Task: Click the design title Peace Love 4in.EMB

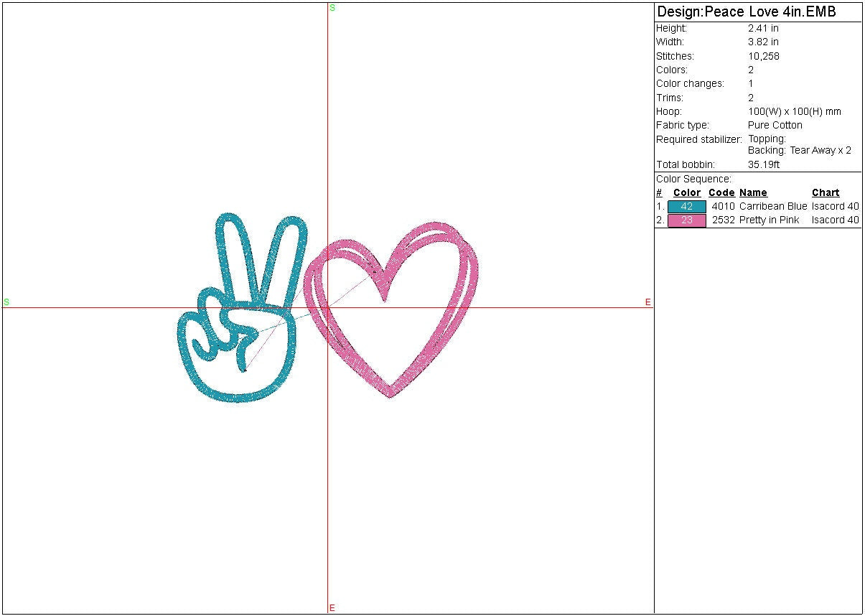Action: (x=747, y=12)
